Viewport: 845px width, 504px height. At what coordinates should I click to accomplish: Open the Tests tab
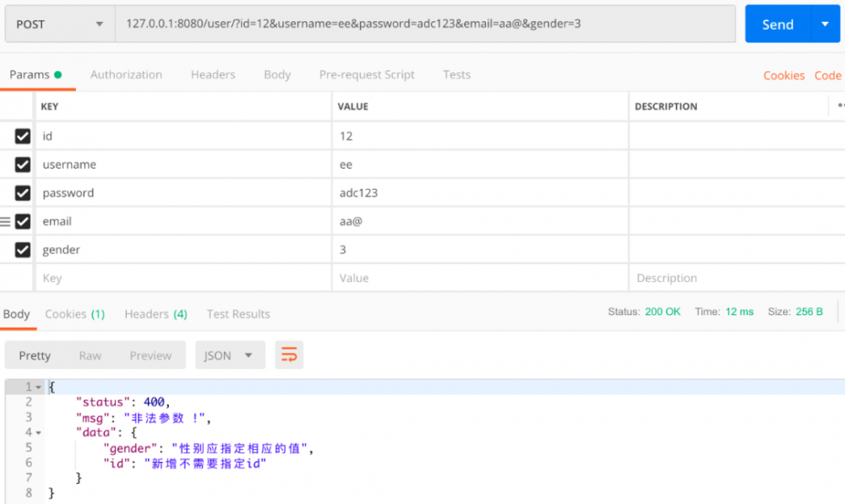tap(456, 74)
